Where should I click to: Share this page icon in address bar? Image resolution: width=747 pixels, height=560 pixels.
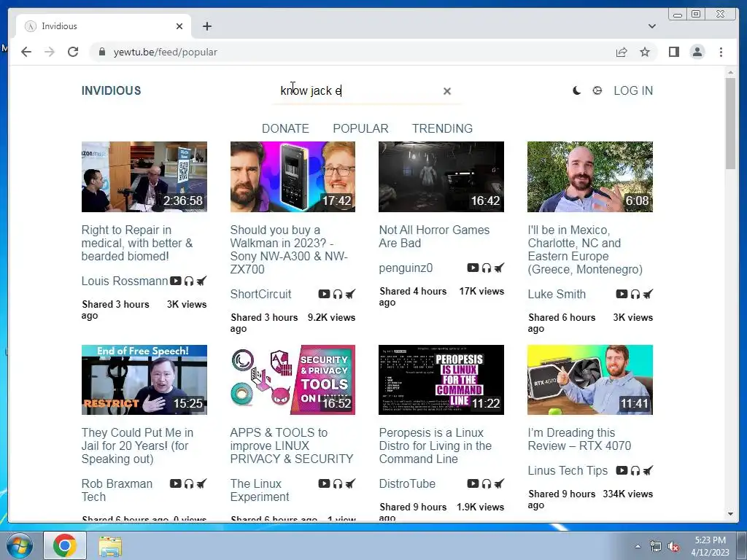(x=622, y=52)
